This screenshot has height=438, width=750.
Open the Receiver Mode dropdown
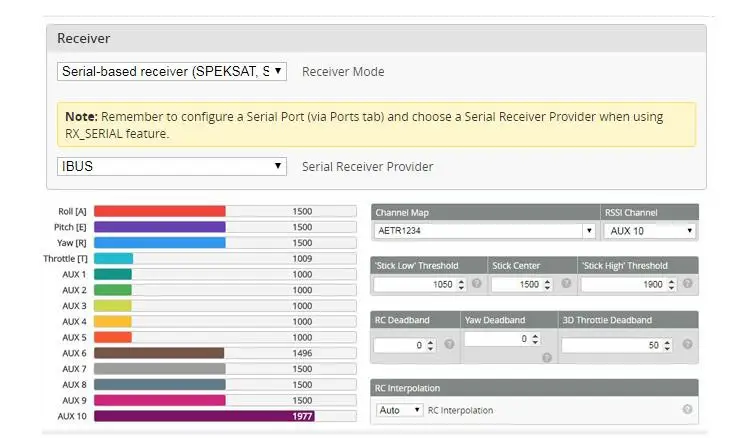(x=172, y=71)
